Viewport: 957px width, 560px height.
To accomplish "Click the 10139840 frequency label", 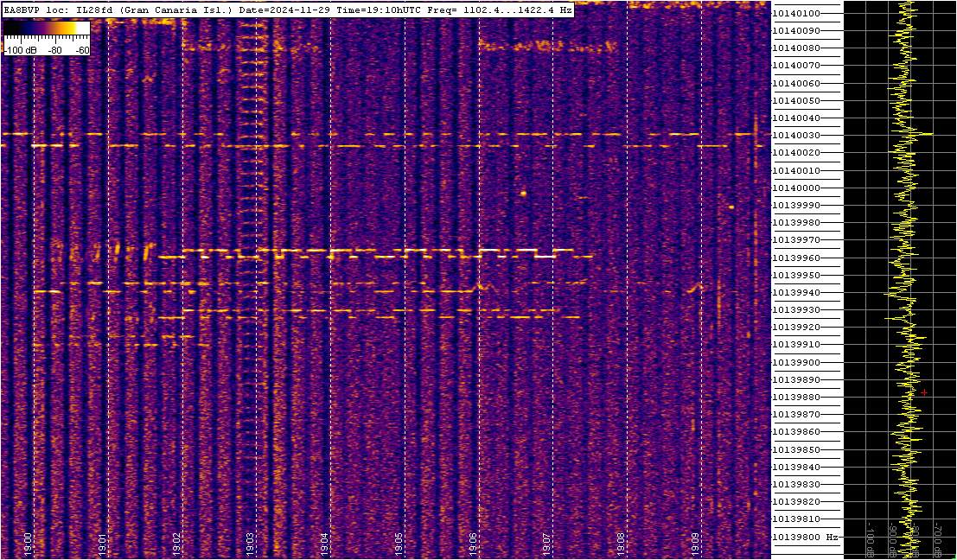I will [x=796, y=468].
